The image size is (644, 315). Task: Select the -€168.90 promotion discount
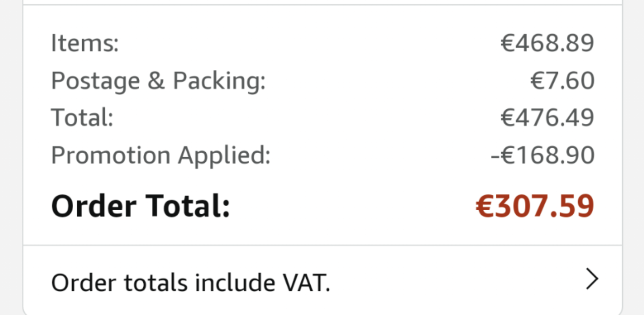click(542, 155)
